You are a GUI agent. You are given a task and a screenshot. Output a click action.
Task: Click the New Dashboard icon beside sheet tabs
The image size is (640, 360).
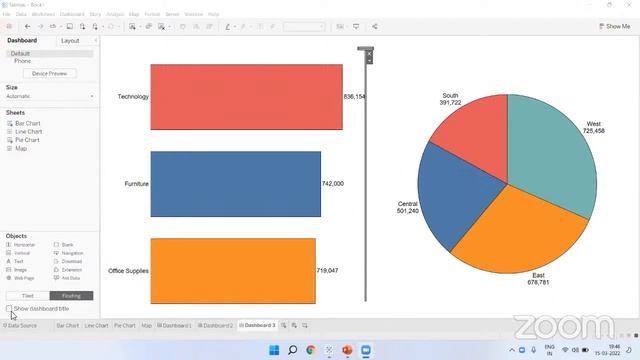[294, 325]
